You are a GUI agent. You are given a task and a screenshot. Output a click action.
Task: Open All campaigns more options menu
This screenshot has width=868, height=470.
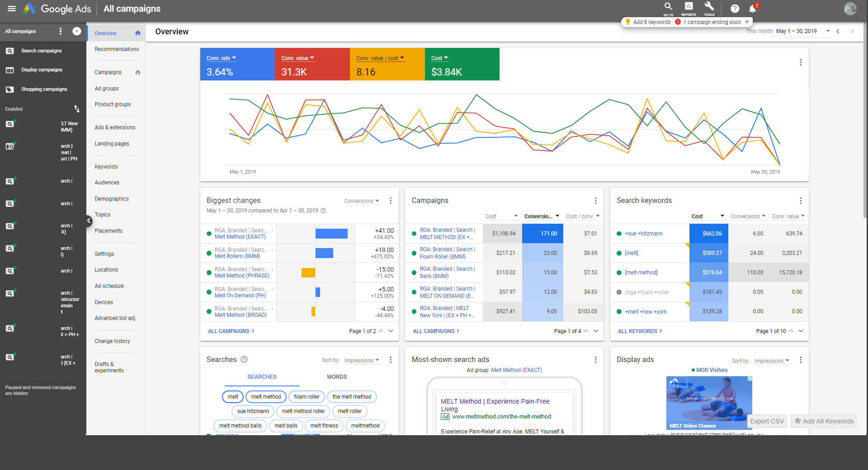point(61,31)
